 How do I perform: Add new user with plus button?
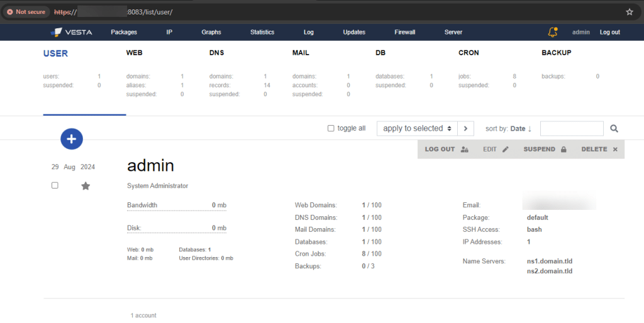click(x=72, y=139)
